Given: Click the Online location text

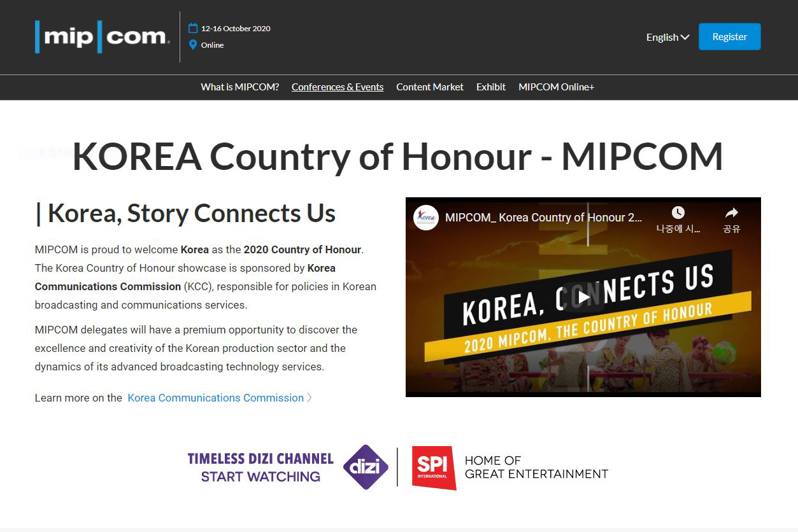Looking at the screenshot, I should click(212, 45).
